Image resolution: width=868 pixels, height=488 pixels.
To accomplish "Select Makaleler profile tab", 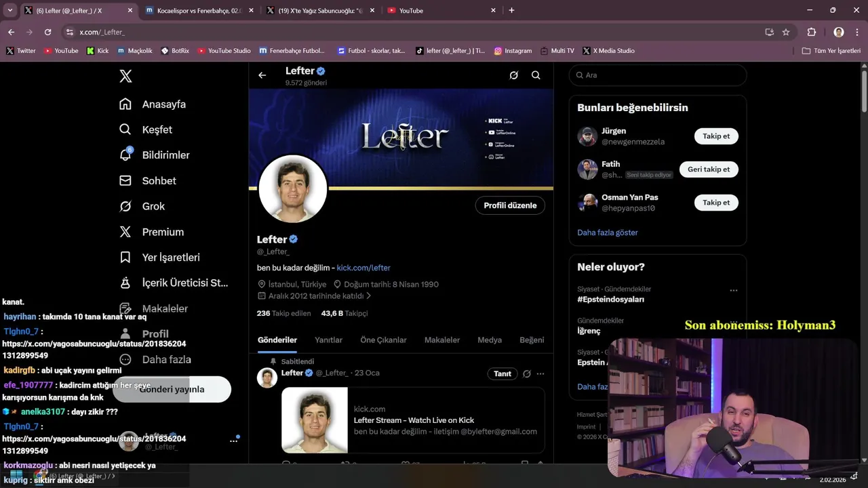I will coord(442,340).
